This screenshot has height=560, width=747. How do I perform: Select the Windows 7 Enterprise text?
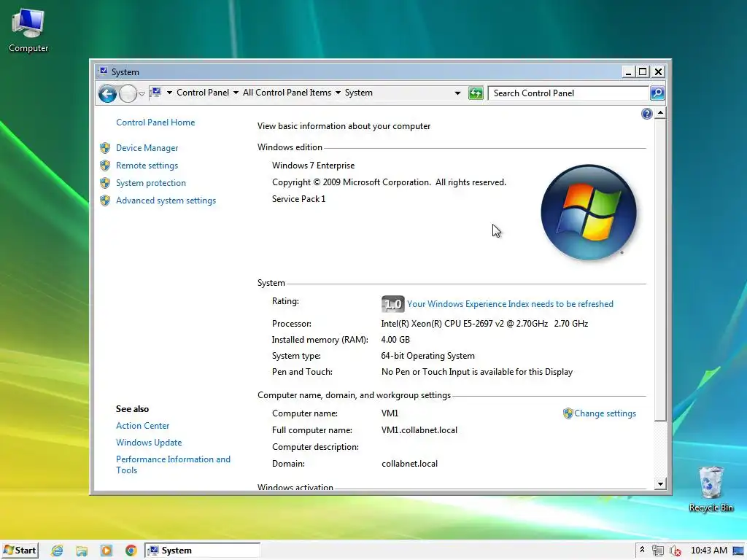[x=314, y=166]
